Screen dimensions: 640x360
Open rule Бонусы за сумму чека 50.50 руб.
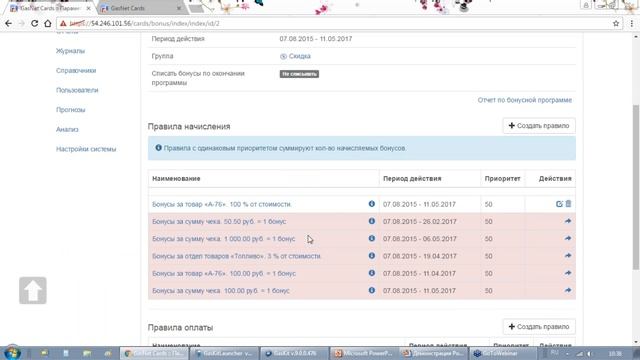pos(219,221)
